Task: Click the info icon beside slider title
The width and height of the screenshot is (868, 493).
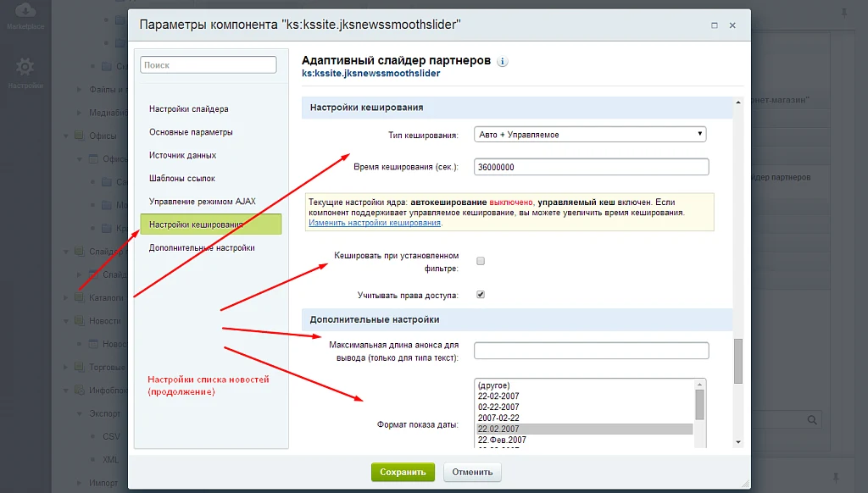Action: pos(502,62)
